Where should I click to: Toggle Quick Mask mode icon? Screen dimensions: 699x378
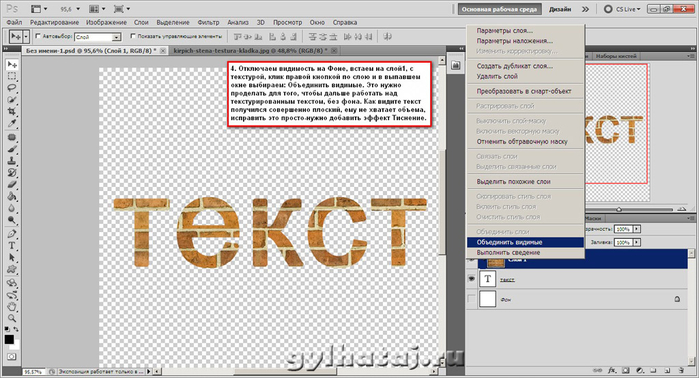[x=11, y=357]
